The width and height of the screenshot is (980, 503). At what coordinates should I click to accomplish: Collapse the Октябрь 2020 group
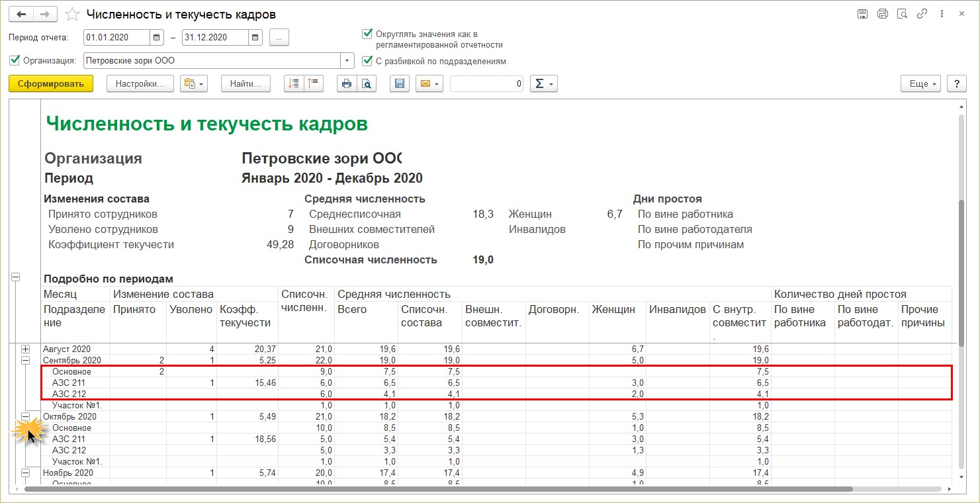[x=26, y=416]
